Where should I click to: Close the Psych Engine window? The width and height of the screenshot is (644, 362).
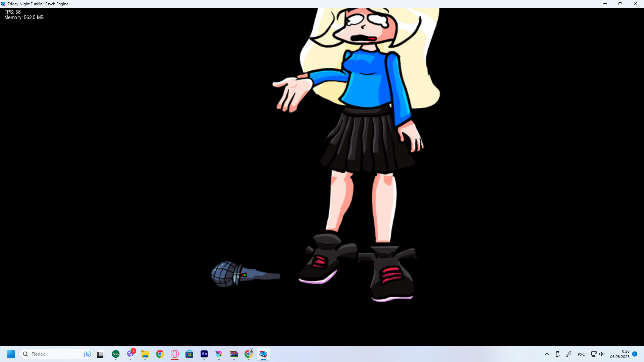(x=636, y=4)
